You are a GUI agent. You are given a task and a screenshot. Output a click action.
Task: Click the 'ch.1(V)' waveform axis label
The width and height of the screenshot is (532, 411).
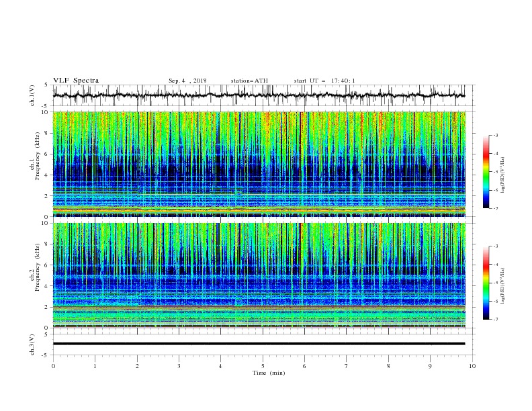click(x=32, y=95)
